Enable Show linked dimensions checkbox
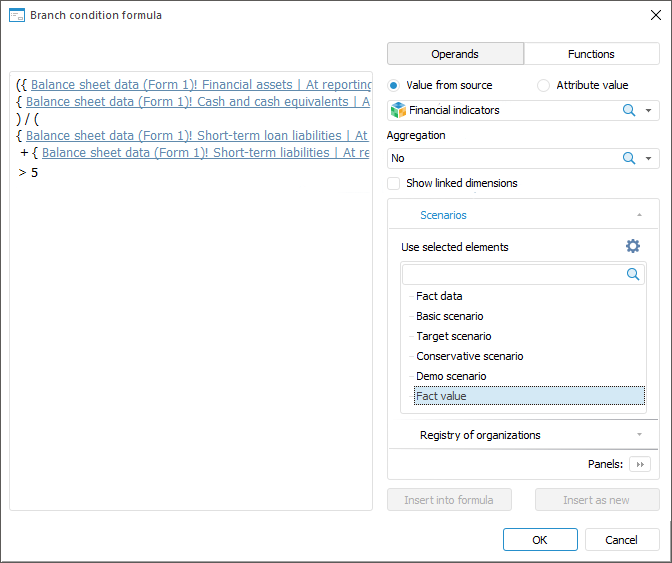The image size is (672, 563). pos(394,183)
